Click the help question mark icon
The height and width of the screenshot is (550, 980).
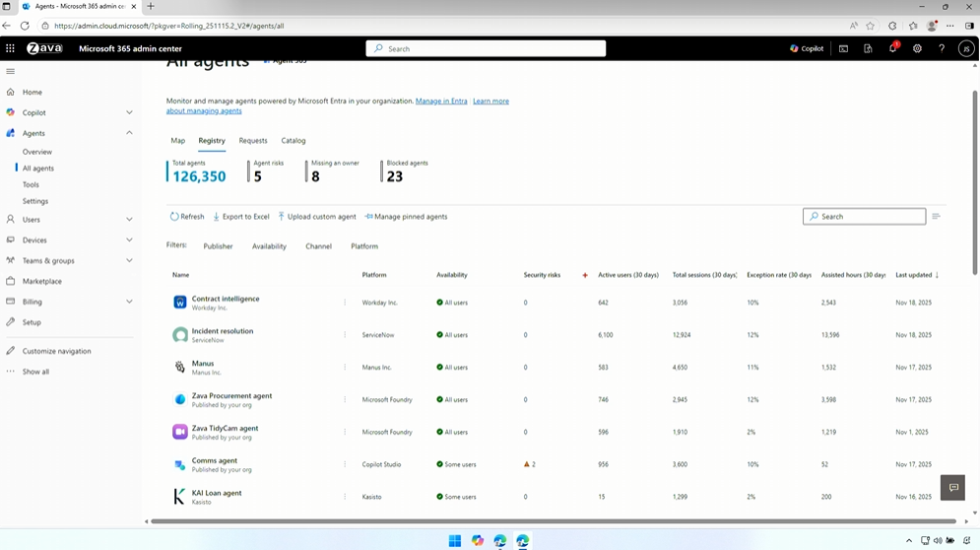(942, 48)
